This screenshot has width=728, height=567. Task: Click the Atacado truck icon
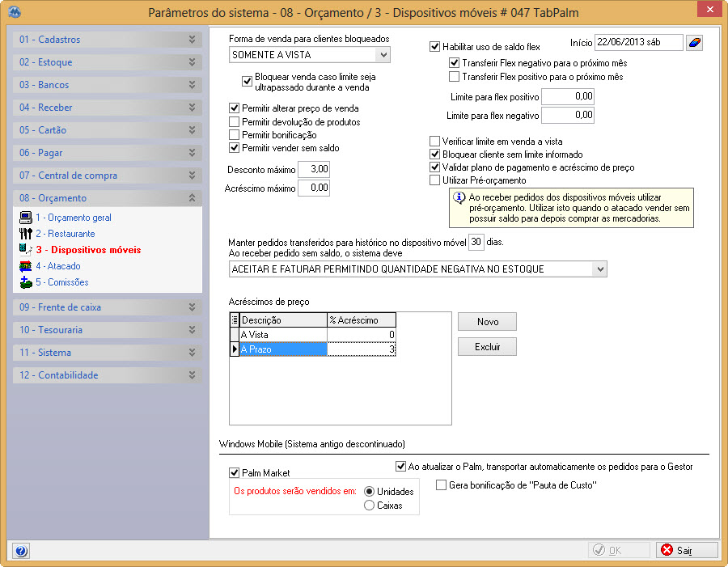[26, 266]
